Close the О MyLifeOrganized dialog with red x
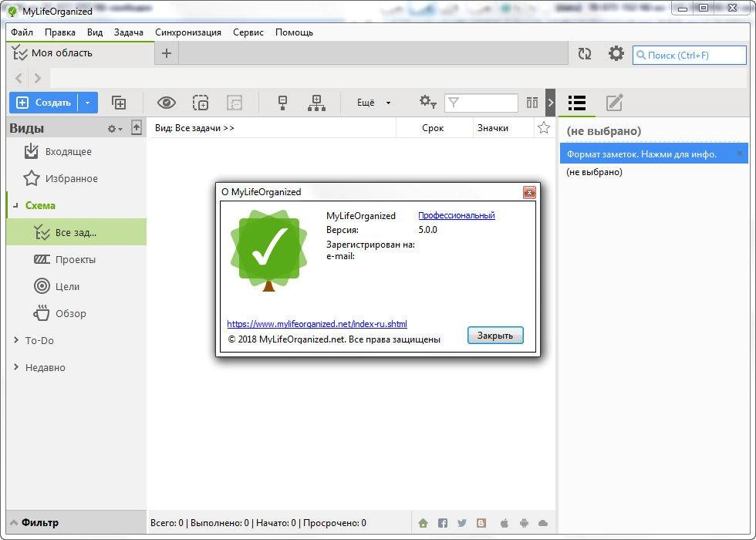 529,193
